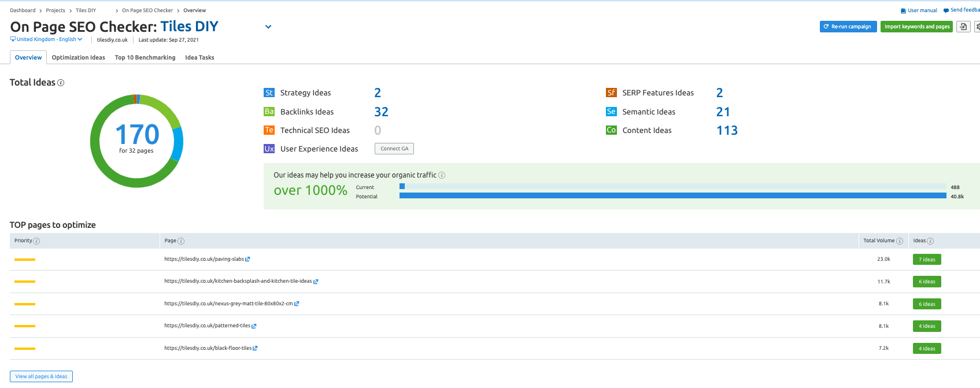Image resolution: width=980 pixels, height=388 pixels.
Task: Click the paving-slabs page URL
Action: pyautogui.click(x=204, y=259)
